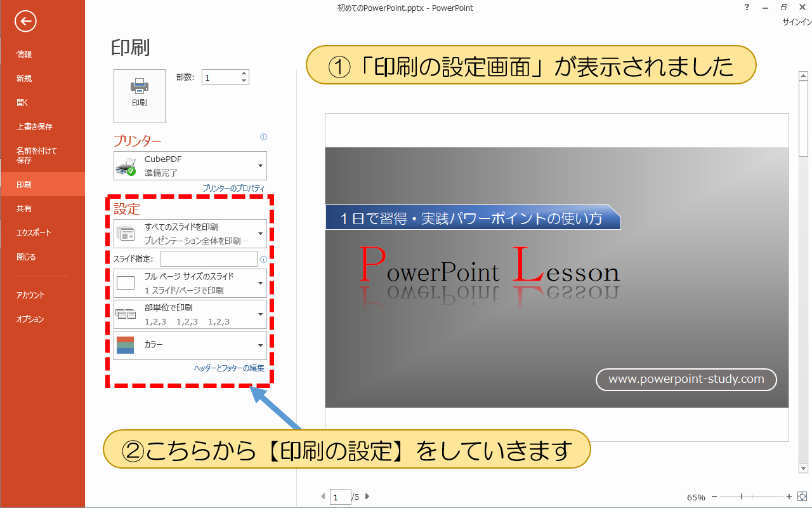Zoom in with the plus button

point(789,497)
